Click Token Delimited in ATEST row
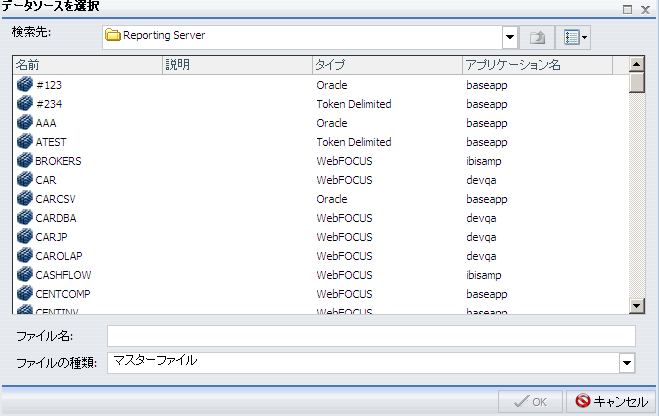This screenshot has height=416, width=659. (x=354, y=142)
